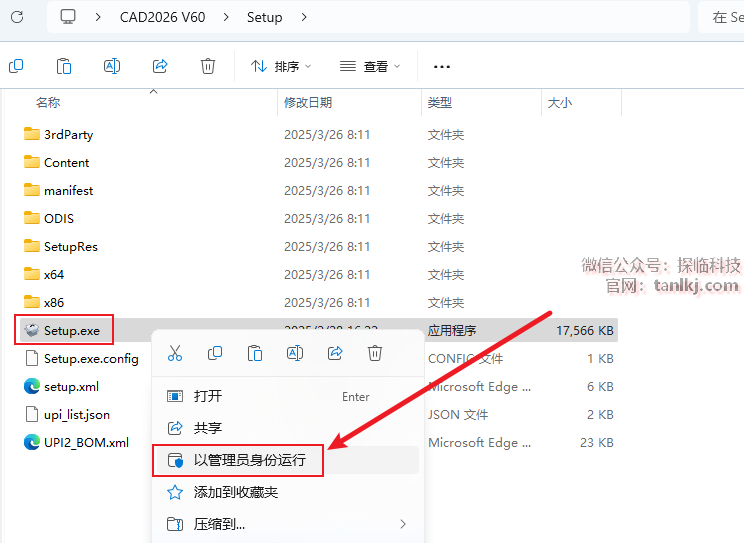This screenshot has width=744, height=543.
Task: Expand chevron after CAD2026 V60 breadcrumb
Action: [226, 17]
